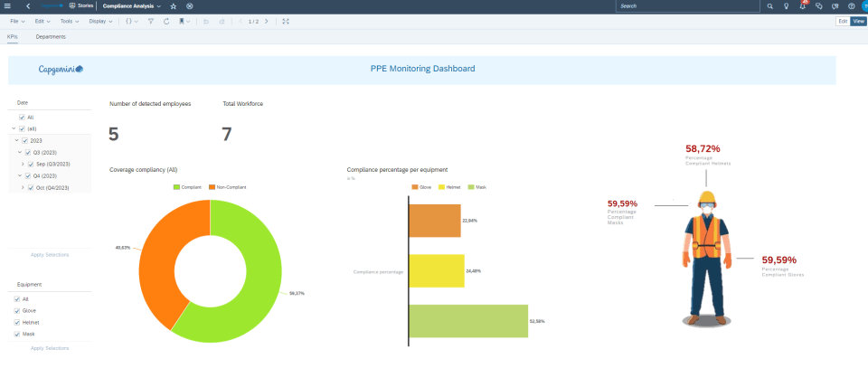The height and width of the screenshot is (387, 868).
Task: Click the filter funnel icon in toolbar
Action: point(151,21)
